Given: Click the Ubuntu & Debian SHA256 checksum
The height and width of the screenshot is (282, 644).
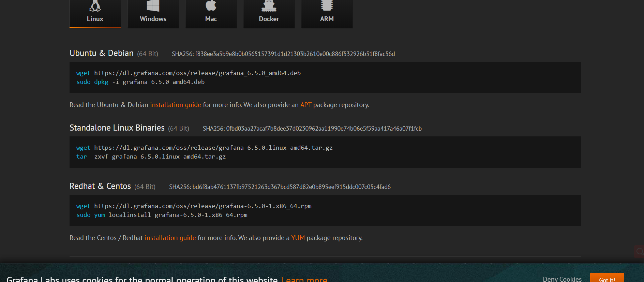Looking at the screenshot, I should (x=283, y=54).
